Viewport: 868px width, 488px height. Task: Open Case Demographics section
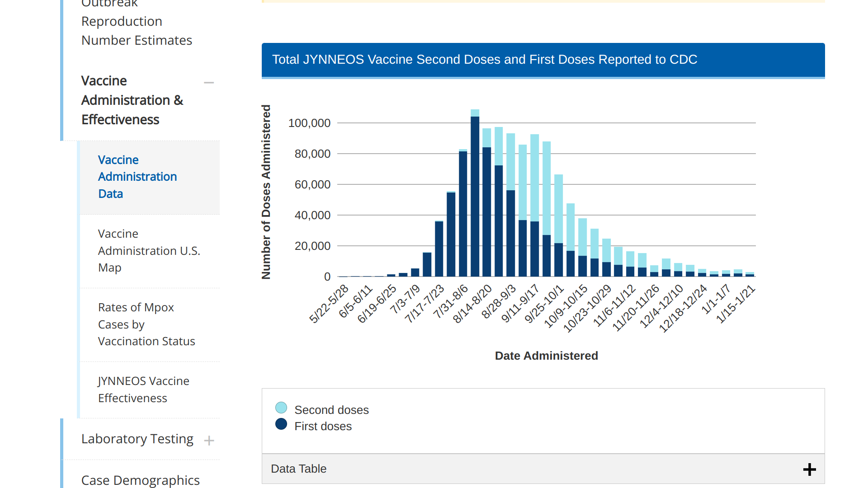[140, 480]
